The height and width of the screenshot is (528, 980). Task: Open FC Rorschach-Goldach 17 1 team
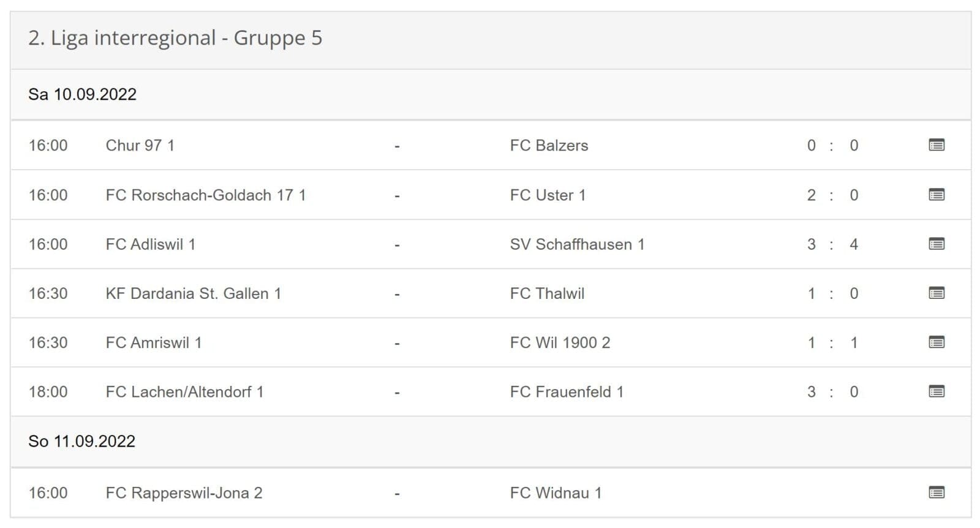pos(205,195)
